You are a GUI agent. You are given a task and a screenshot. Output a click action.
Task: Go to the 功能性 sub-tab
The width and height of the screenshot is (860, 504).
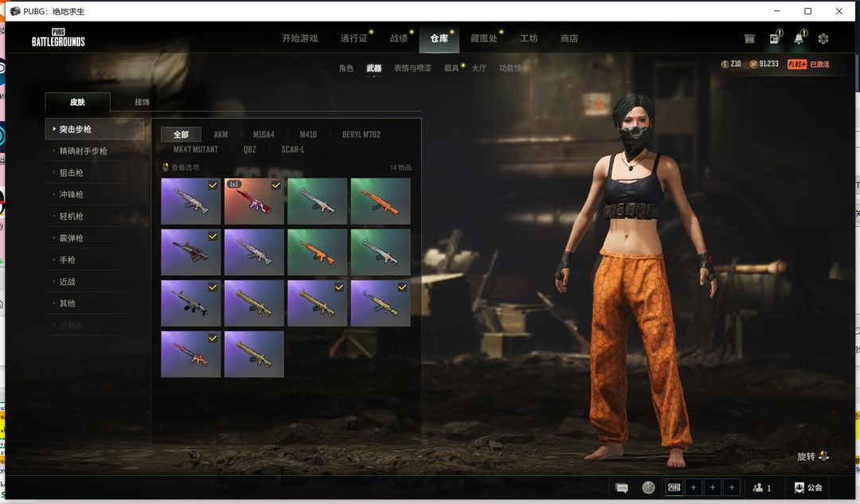click(510, 68)
